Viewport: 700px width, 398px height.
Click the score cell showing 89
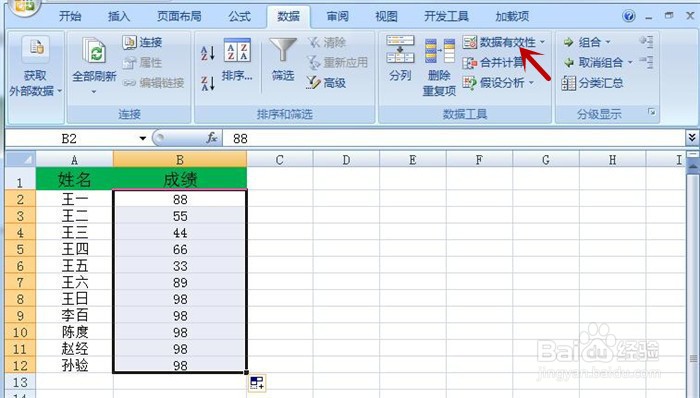180,282
